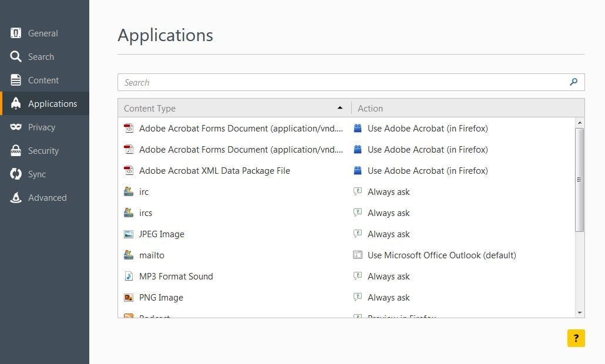Click the list scrollbar down arrow
This screenshot has width=605, height=364.
(580, 313)
